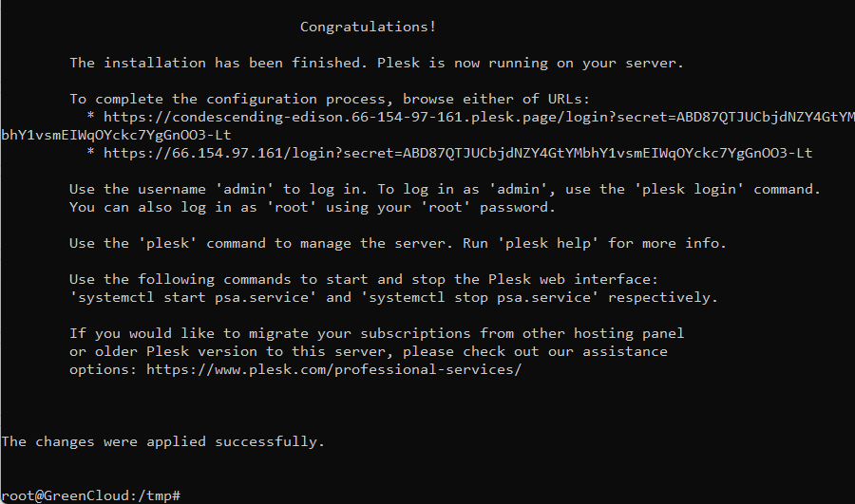Image resolution: width=855 pixels, height=504 pixels.
Task: Click the asterisk bullet before the IP URL
Action: pyautogui.click(x=90, y=153)
